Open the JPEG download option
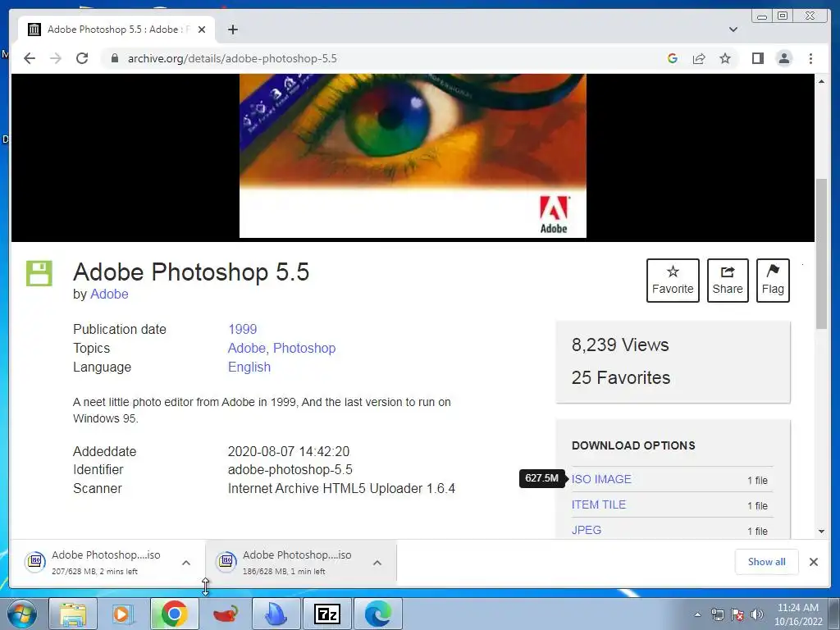This screenshot has width=840, height=630. coord(587,530)
